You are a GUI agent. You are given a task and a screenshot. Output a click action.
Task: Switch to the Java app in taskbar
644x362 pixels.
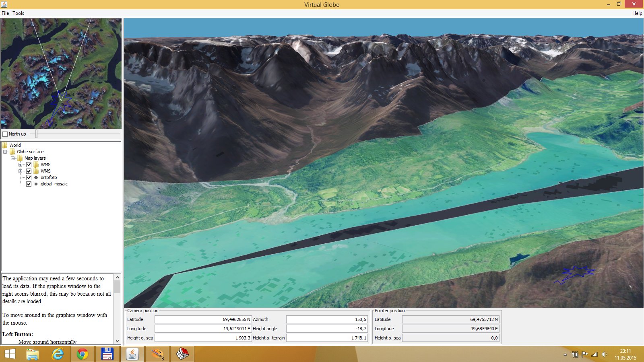(x=132, y=354)
